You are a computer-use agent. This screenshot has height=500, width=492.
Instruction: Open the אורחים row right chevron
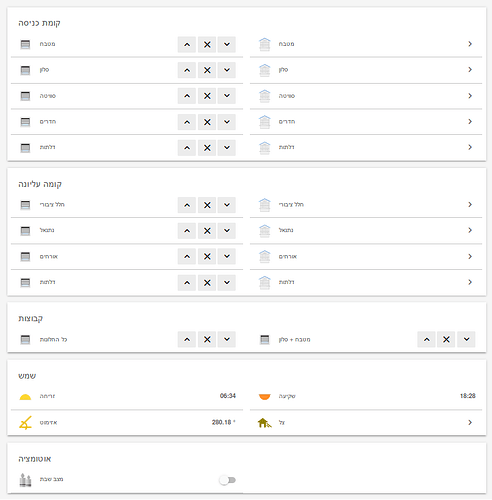[470, 256]
